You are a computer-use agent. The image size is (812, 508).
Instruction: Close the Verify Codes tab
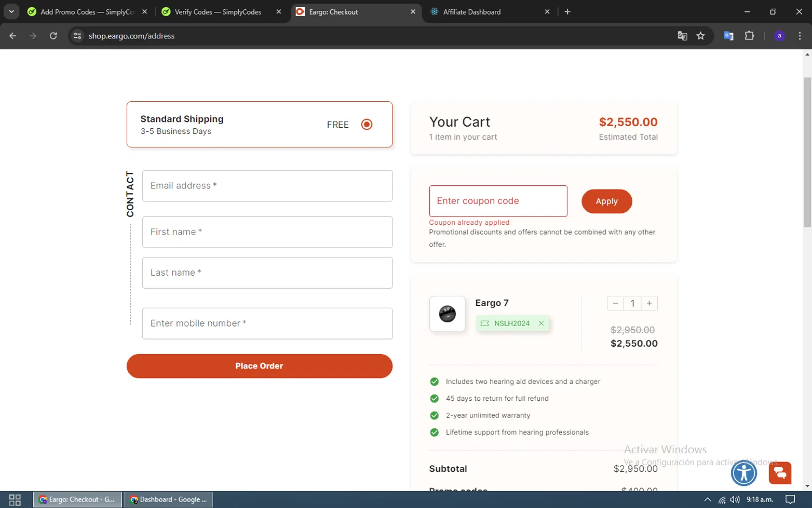pos(278,12)
